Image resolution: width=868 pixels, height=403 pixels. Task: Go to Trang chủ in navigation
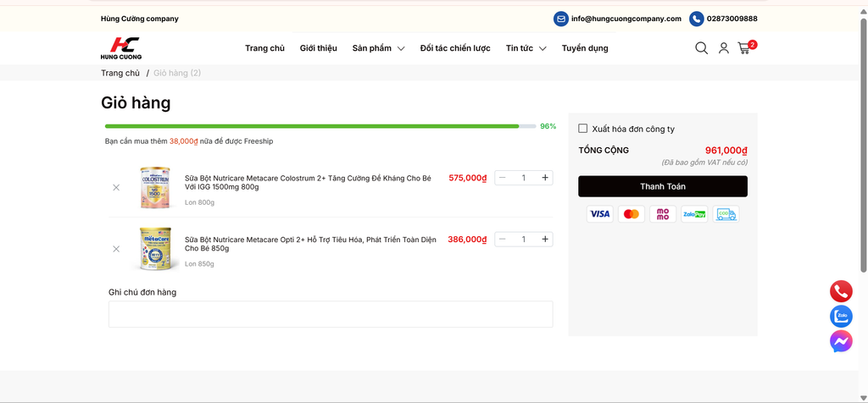coord(264,48)
